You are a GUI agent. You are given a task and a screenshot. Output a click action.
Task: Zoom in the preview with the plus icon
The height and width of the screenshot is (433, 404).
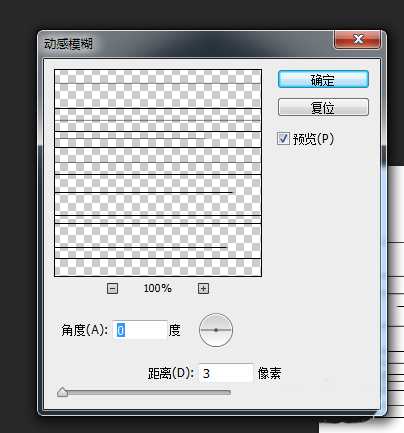click(x=203, y=288)
